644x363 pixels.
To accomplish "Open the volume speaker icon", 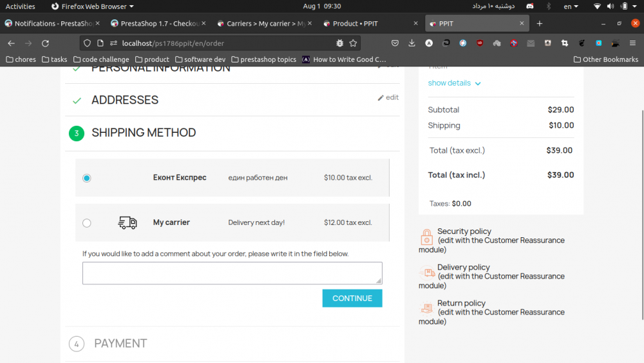I will pyautogui.click(x=611, y=6).
